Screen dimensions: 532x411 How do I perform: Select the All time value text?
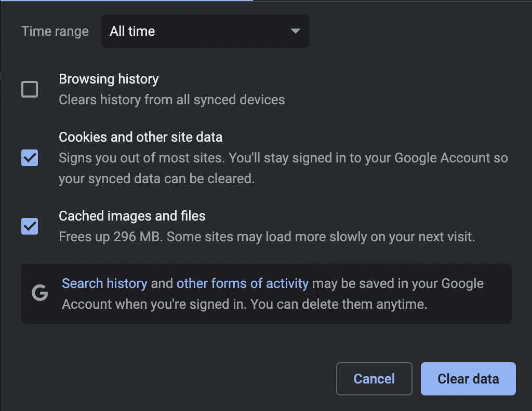click(x=132, y=31)
